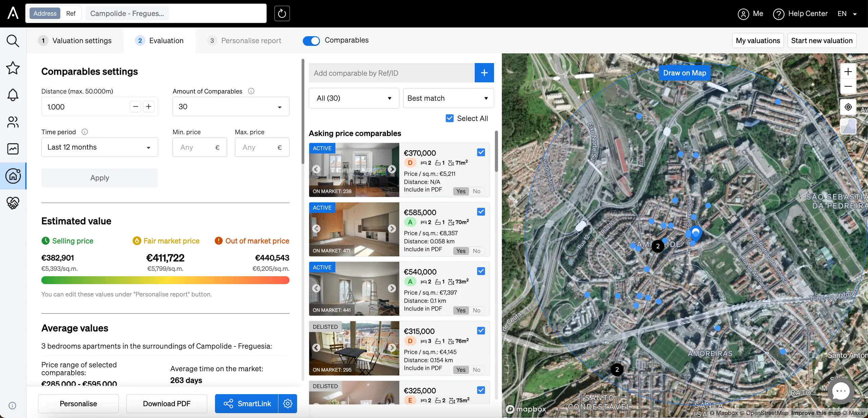Viewport: 868px width, 418px height.
Task: Click info icon next to Amount of Comparables
Action: tap(251, 91)
